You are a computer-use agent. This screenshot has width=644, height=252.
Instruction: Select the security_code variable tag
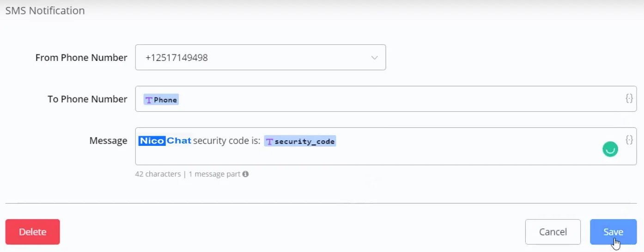(300, 142)
